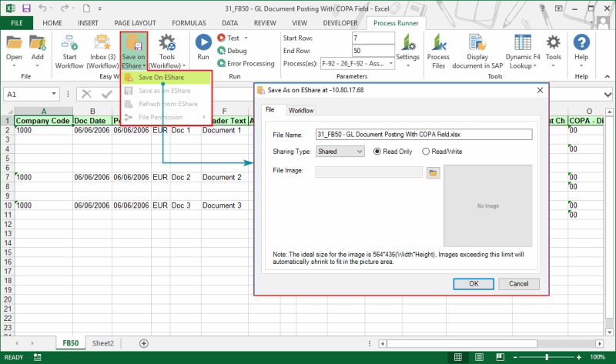616x364 pixels.
Task: Click the Dynamic F4 Lookup icon
Action: coord(524,42)
